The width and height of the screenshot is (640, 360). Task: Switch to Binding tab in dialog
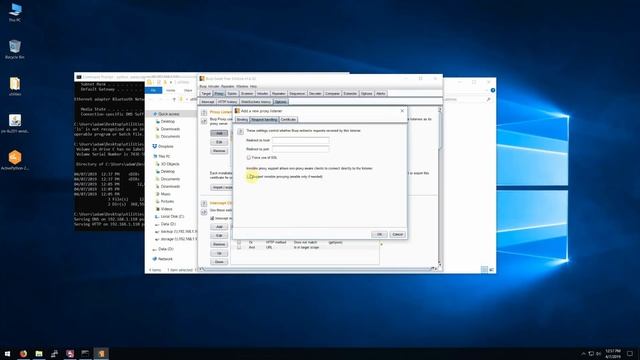click(x=242, y=120)
